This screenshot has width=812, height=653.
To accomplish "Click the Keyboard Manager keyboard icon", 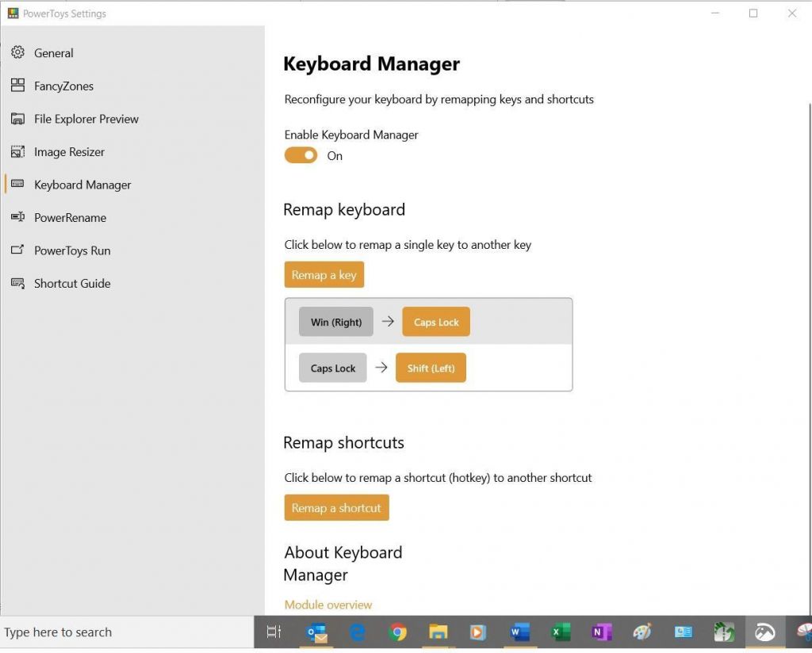I will coord(17,185).
